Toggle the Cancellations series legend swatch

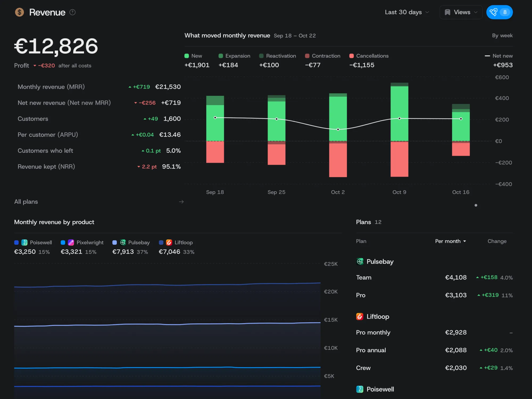click(351, 56)
